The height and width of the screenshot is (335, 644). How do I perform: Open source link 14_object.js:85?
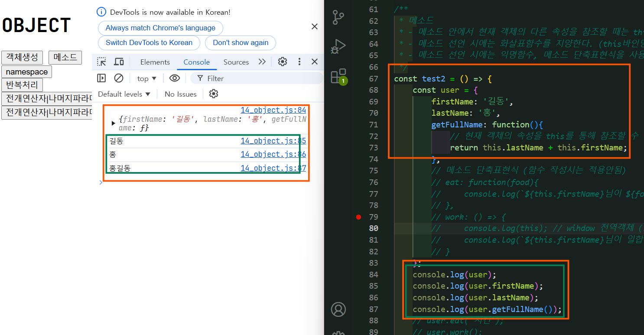pyautogui.click(x=273, y=141)
